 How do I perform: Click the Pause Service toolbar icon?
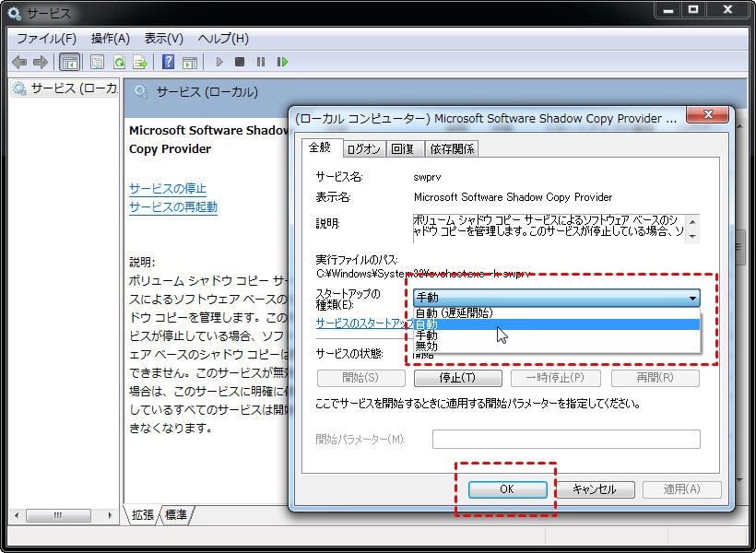click(261, 62)
